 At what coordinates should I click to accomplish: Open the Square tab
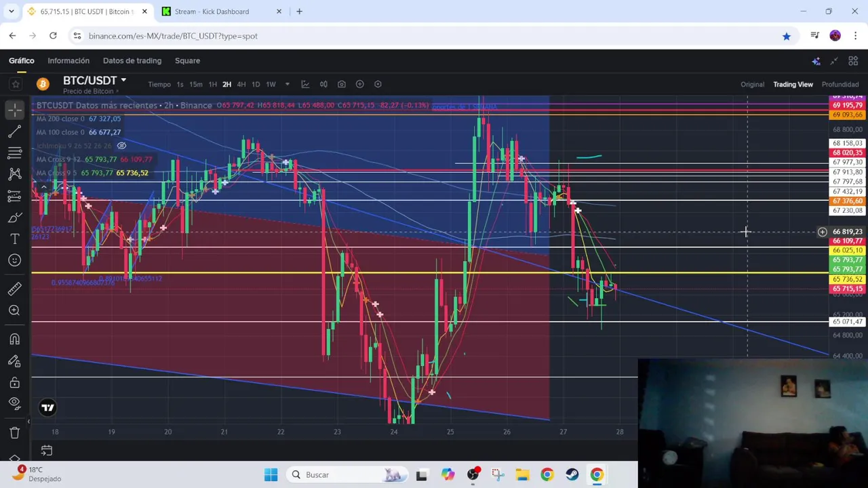click(187, 61)
